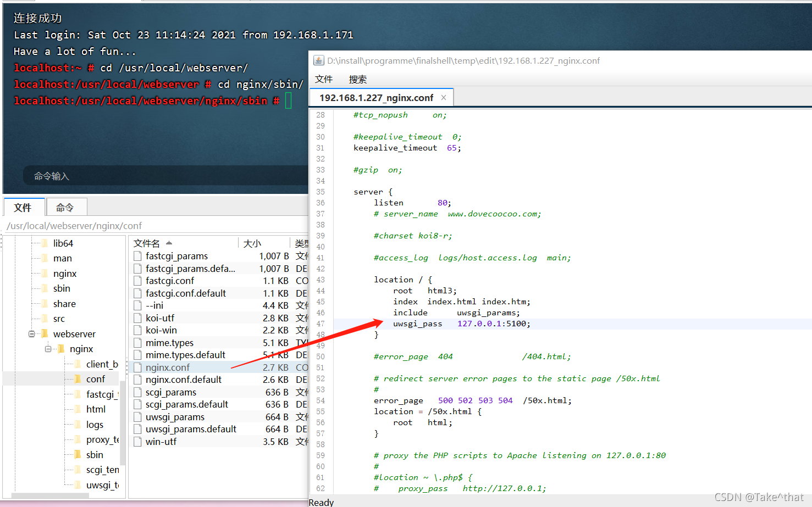Close the 192.168.1.227_nginx.conf tab
The width and height of the screenshot is (812, 507).
click(444, 97)
